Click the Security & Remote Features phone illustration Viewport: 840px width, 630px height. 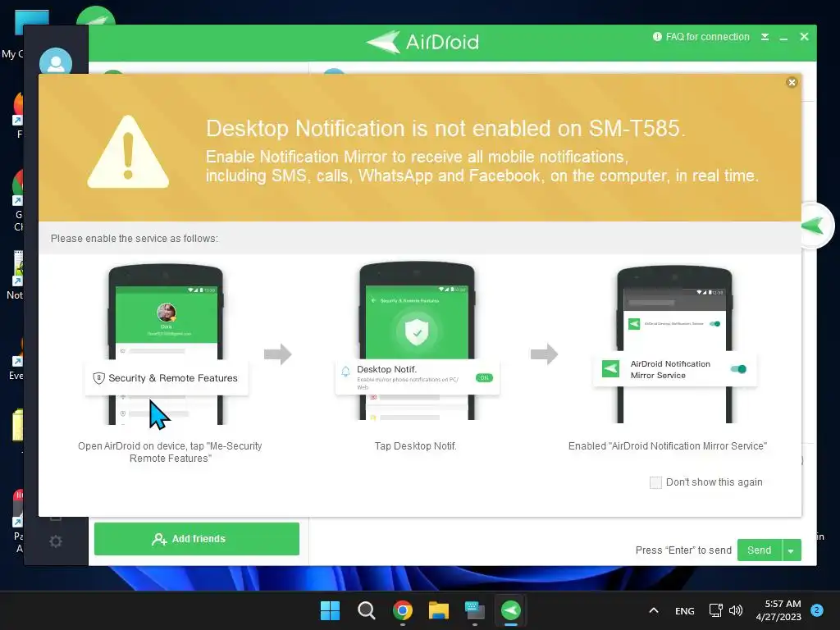166,344
